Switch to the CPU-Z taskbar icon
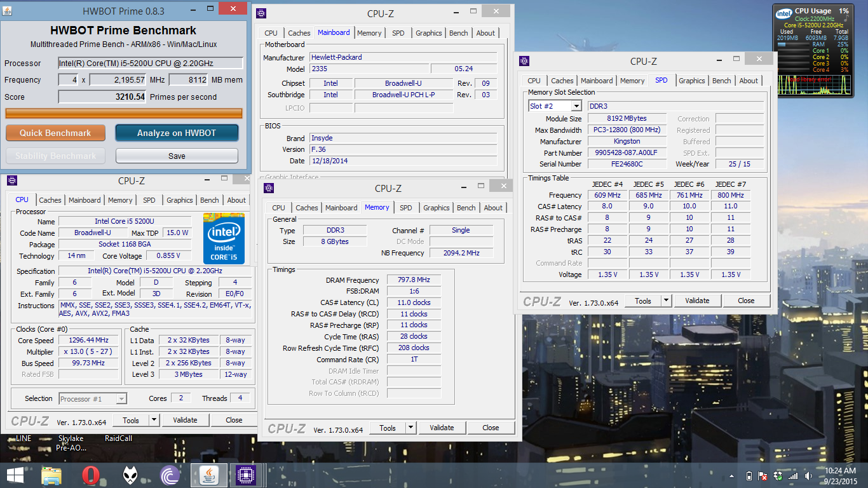The image size is (868, 488). (x=245, y=475)
